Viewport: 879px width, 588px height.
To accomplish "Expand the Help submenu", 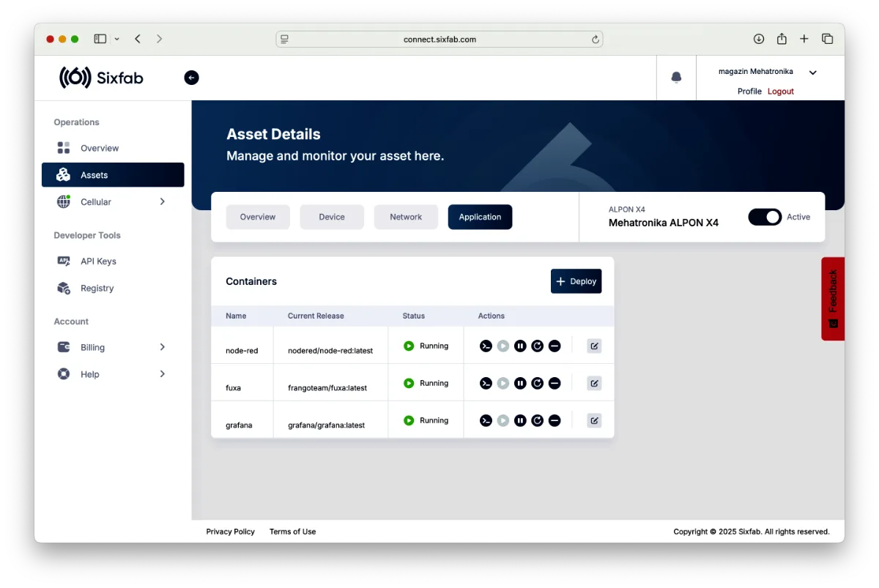I will pos(163,373).
